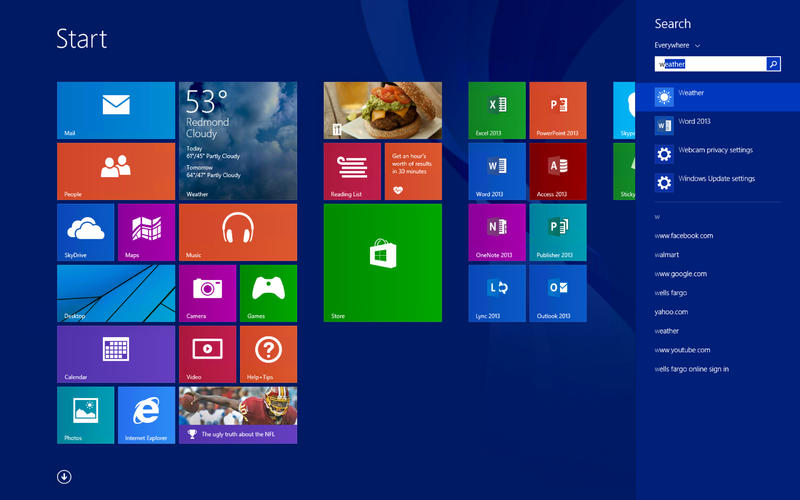Select the Word 2013 search result
This screenshot has height=500, width=800.
pyautogui.click(x=717, y=124)
